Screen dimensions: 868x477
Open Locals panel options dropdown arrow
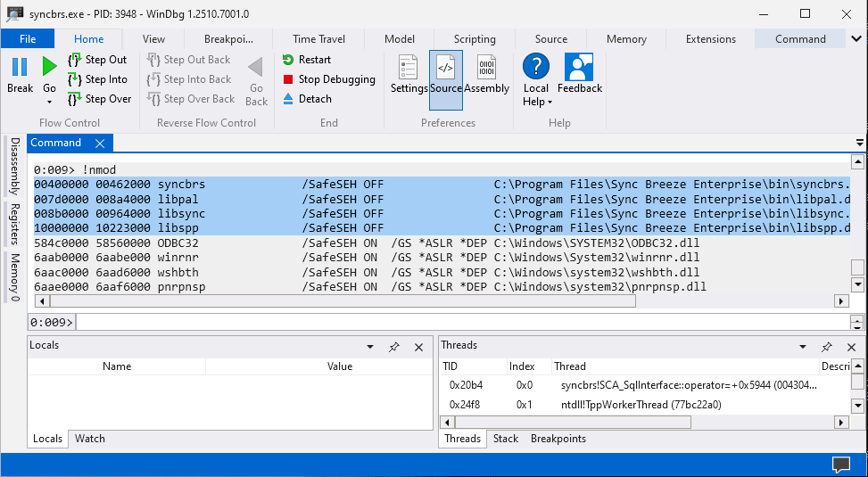point(370,347)
